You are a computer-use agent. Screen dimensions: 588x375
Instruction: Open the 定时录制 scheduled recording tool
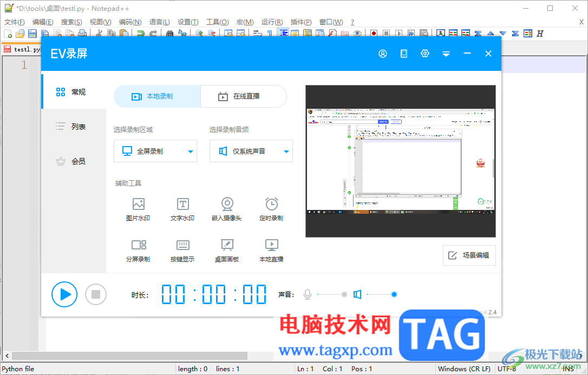tap(271, 209)
